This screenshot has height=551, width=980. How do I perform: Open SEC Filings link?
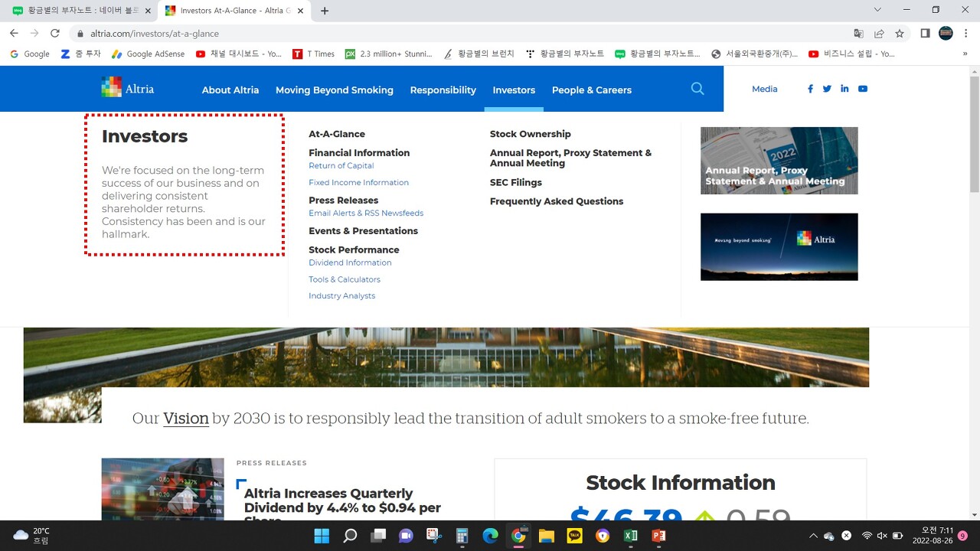click(516, 182)
